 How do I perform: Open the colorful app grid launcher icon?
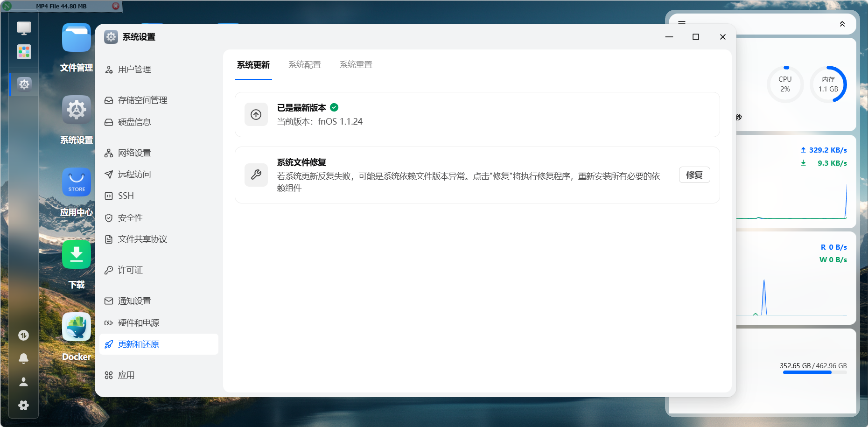click(x=24, y=51)
